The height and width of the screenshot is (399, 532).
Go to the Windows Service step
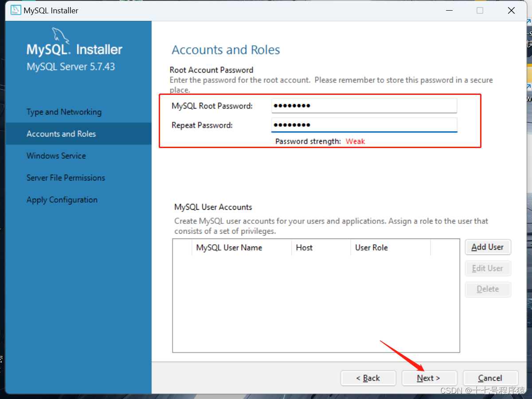tap(56, 156)
